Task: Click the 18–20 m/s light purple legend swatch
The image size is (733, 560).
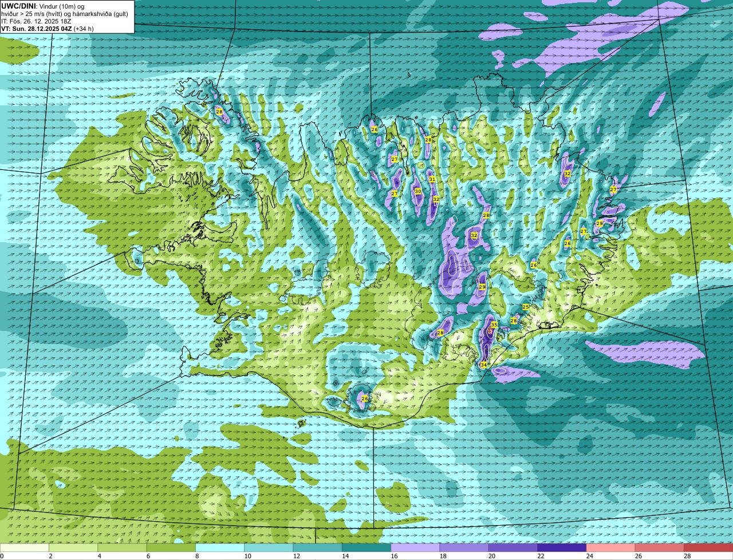Action: point(464,548)
